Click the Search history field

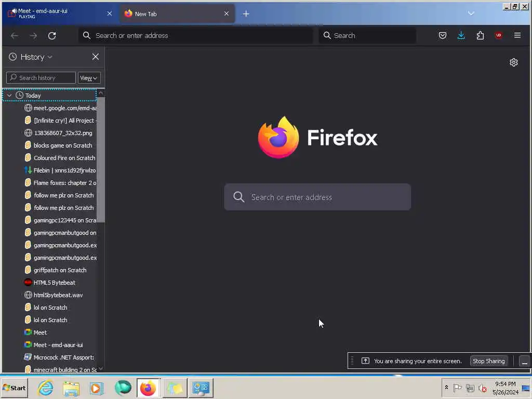tap(41, 78)
